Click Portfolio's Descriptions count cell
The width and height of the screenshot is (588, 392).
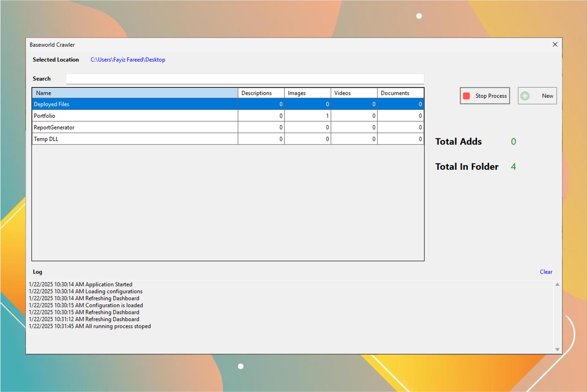261,116
